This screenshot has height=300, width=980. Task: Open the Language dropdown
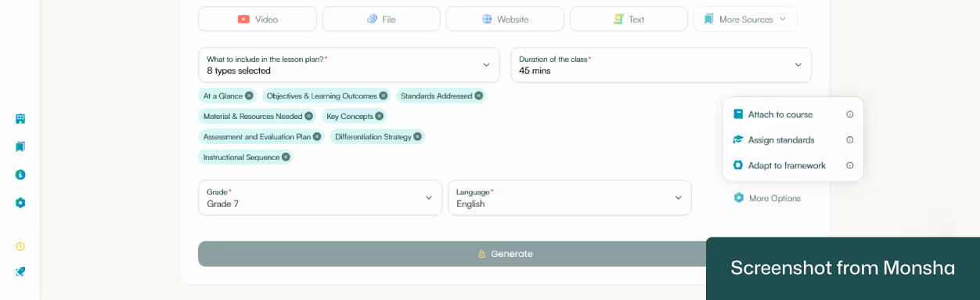click(x=570, y=197)
